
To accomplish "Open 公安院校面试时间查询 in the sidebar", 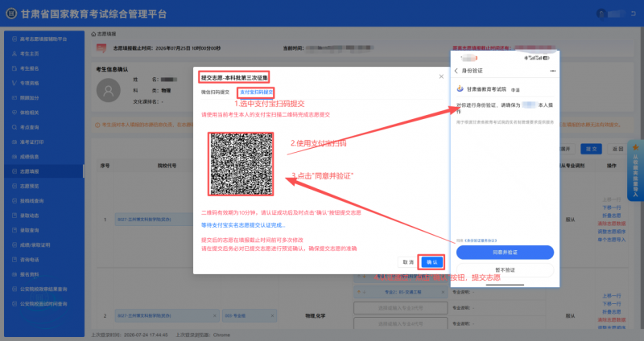I will coord(43,304).
